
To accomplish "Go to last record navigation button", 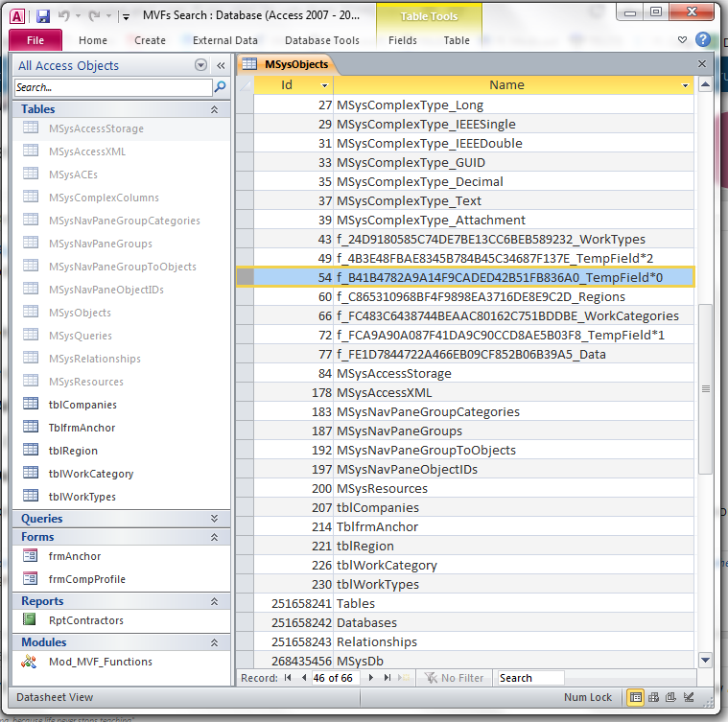I will pyautogui.click(x=387, y=678).
